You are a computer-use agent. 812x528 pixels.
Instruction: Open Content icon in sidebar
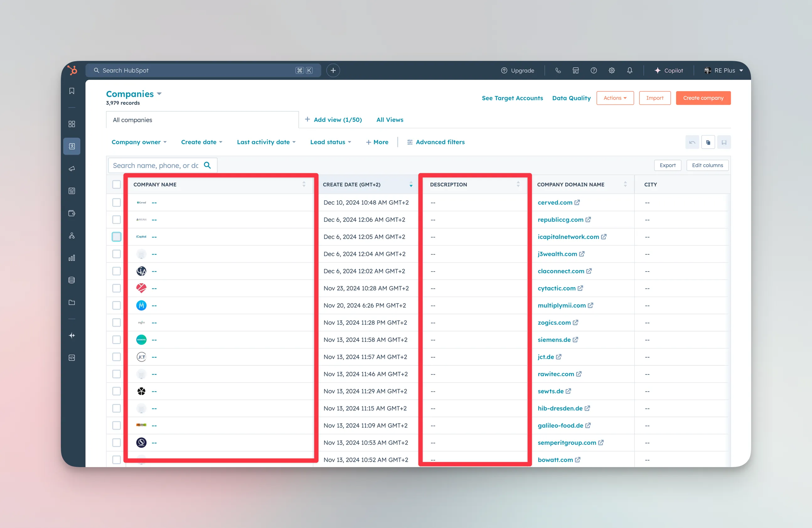point(72,191)
